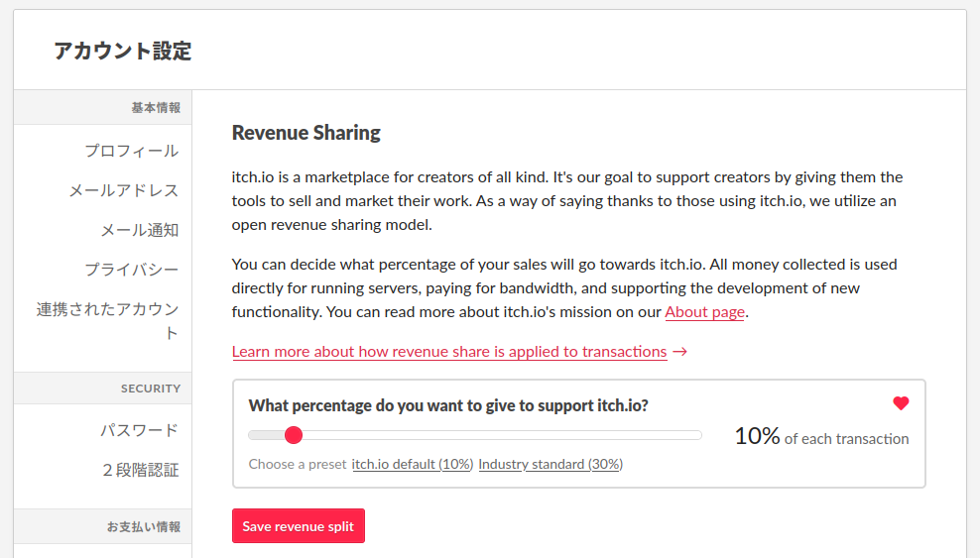Go to メールアドレス settings
Screen dimensions: 980x558
(124, 190)
